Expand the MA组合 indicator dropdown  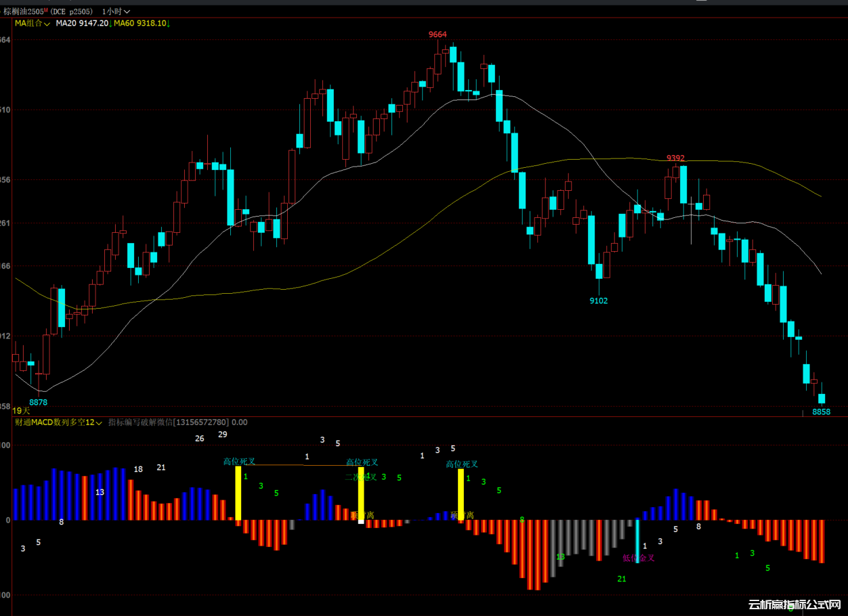coord(33,23)
